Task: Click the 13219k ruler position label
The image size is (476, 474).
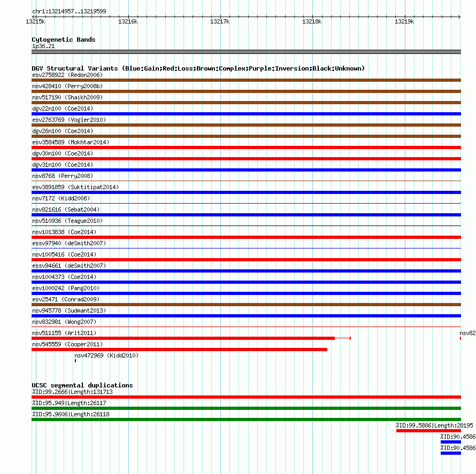Action: coord(404,21)
